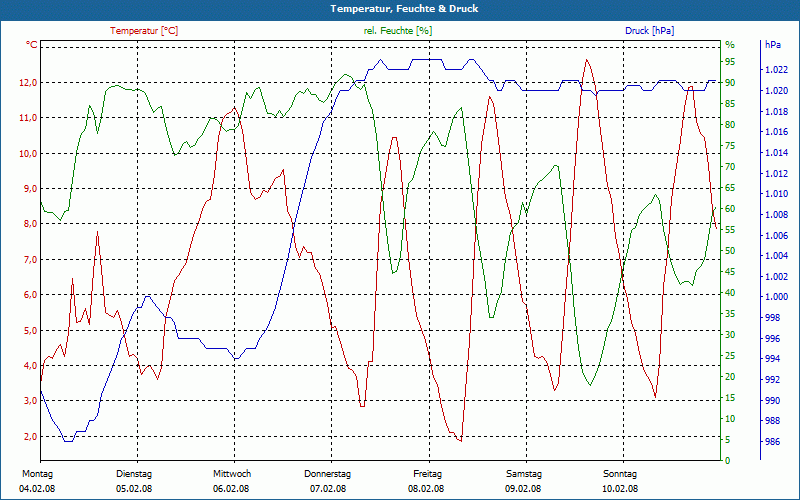This screenshot has width=800, height=500.
Task: Select the Donnerstag 07.02.08 date label
Action: coord(328,481)
